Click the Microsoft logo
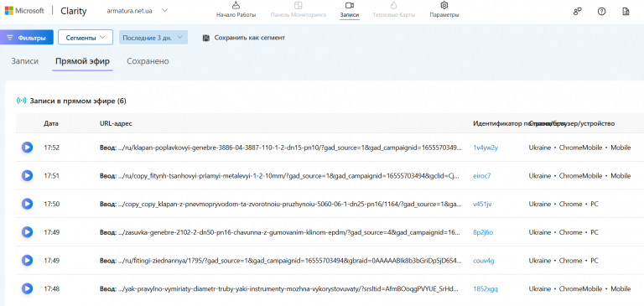 (24, 11)
